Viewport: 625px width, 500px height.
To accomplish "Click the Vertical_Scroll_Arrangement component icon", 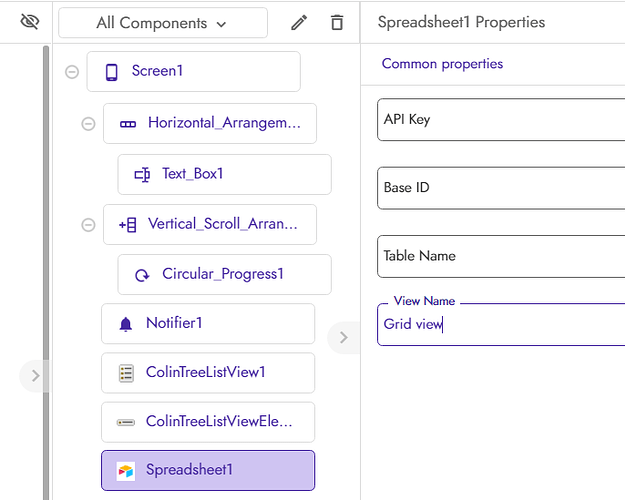I will 128,225.
